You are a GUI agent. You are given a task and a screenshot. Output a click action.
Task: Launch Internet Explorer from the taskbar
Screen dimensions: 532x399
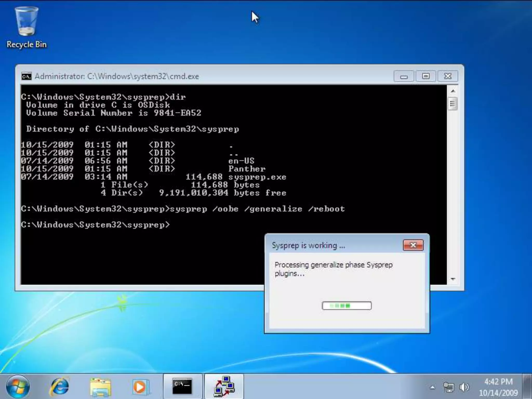click(59, 387)
